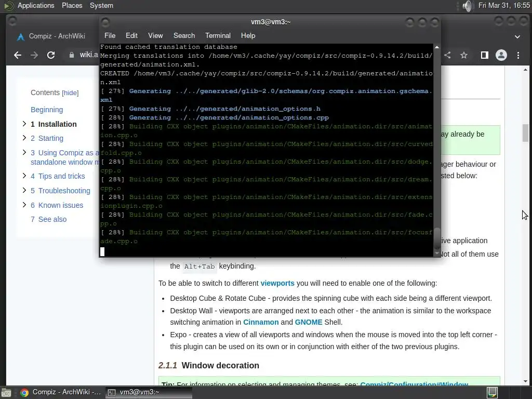
Task: Open the File menu in terminal
Action: (110, 36)
